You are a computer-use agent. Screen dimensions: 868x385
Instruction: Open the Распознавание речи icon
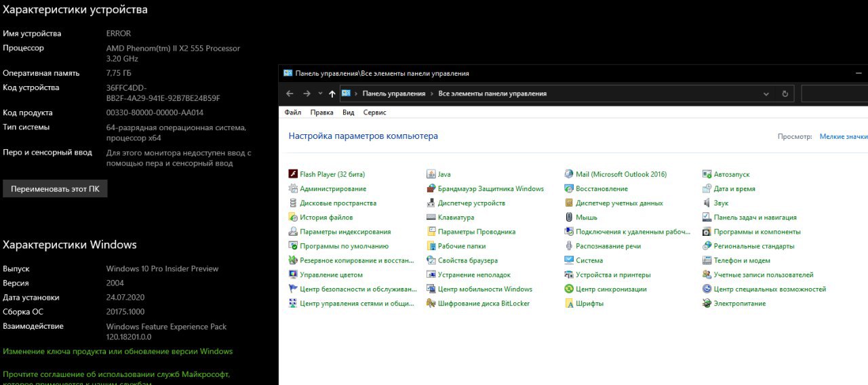(x=569, y=246)
